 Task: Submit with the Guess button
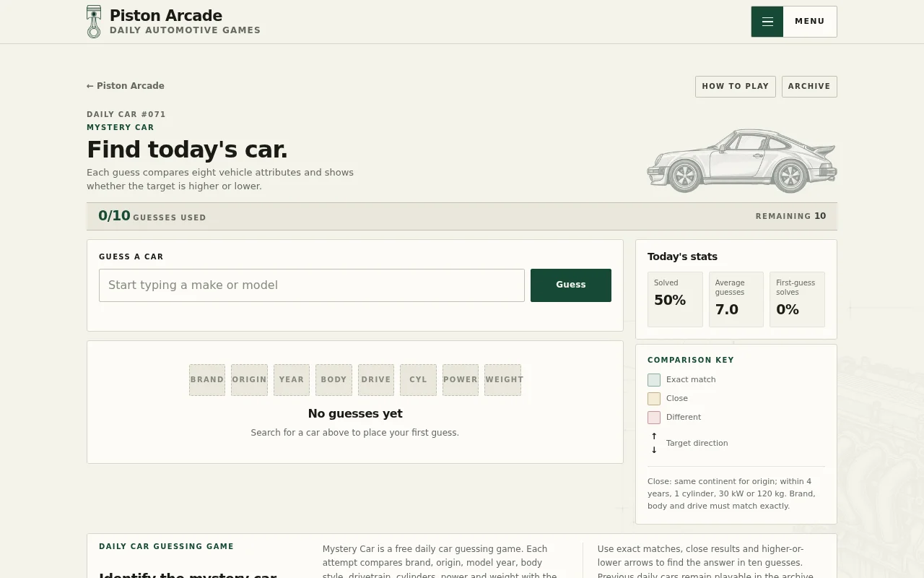click(571, 285)
